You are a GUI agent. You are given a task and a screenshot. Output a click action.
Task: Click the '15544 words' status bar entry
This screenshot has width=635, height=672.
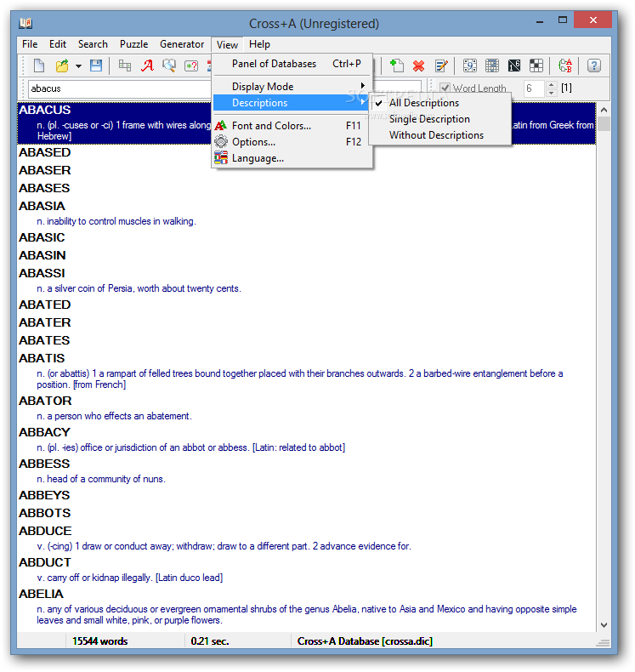(99, 641)
